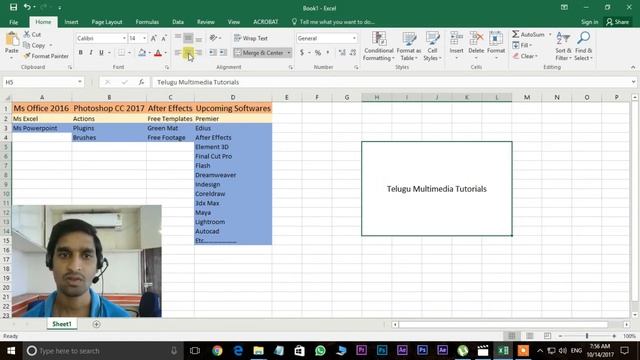Set Top Align vertical alignment
This screenshot has height=360, width=640.
(178, 38)
